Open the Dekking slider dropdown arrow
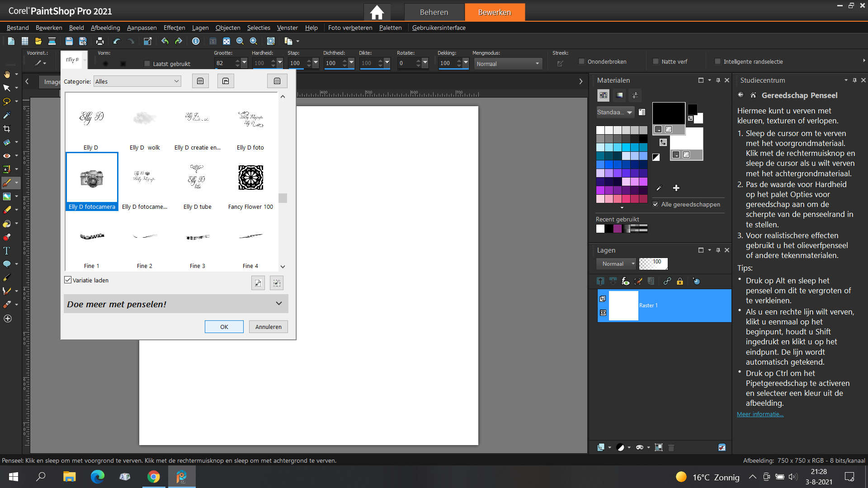Screen dimensions: 868x488 466,63
